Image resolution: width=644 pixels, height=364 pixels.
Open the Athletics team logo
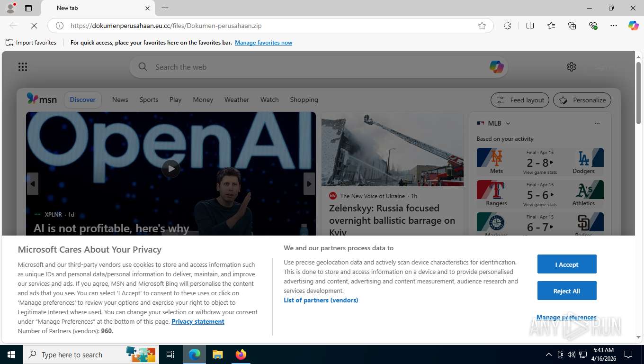tap(583, 190)
